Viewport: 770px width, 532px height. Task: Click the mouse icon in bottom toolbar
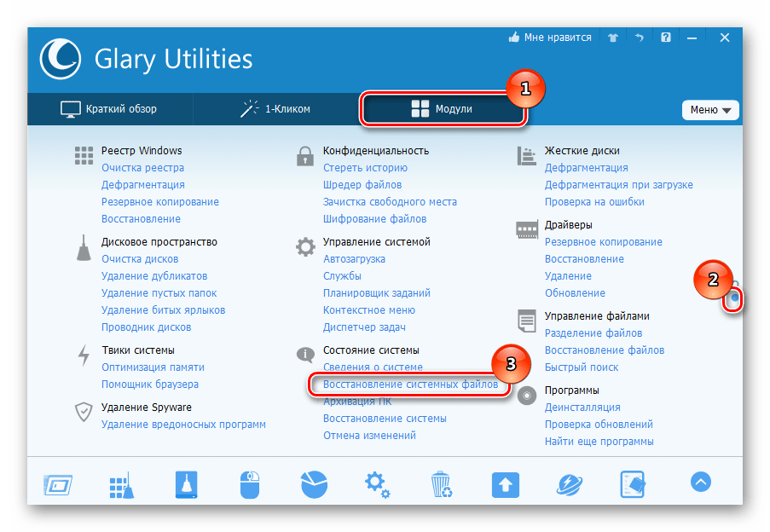pos(250,485)
